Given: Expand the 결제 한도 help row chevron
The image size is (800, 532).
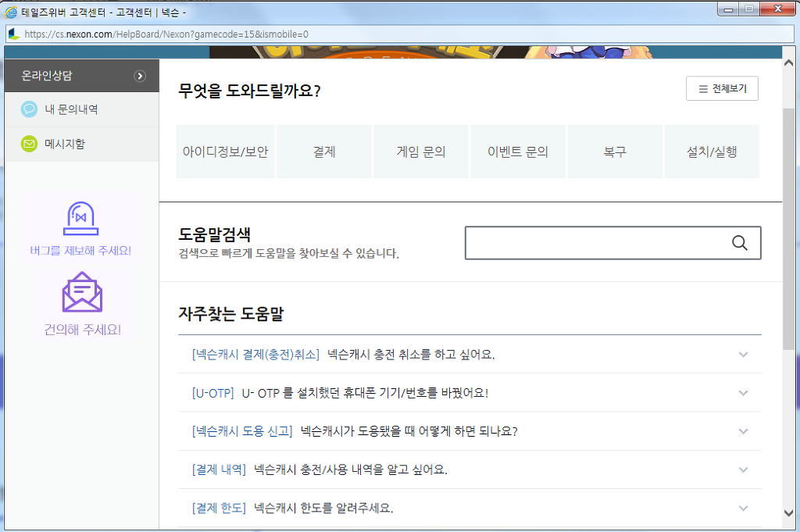Looking at the screenshot, I should [x=744, y=508].
